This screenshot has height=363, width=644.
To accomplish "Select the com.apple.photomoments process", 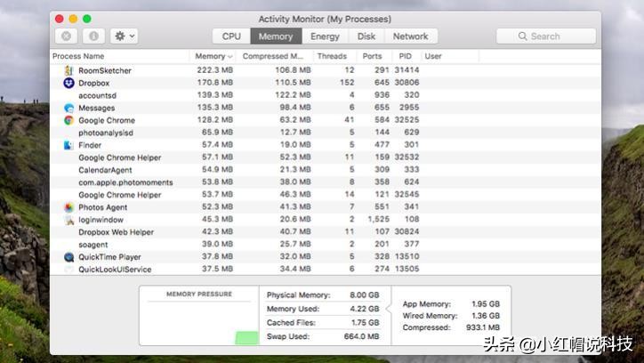I will point(326,182).
